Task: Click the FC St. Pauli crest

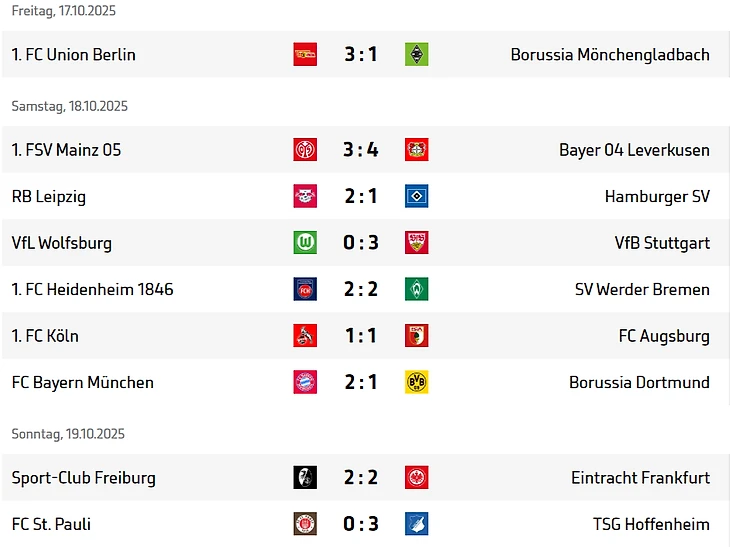Action: pos(305,524)
